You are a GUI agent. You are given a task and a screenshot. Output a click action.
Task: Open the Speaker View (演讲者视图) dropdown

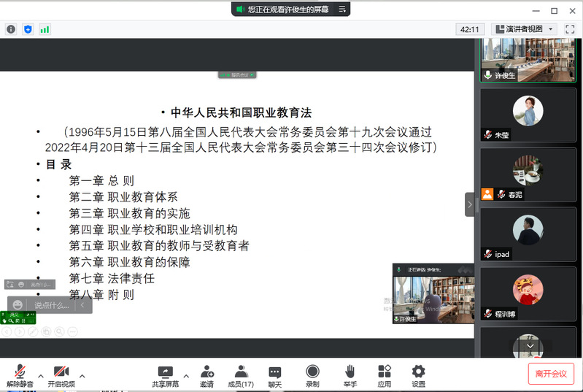525,29
